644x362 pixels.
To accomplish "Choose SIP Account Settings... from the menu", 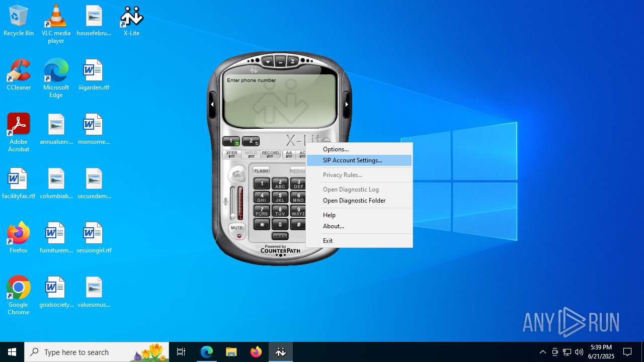I will coord(359,160).
